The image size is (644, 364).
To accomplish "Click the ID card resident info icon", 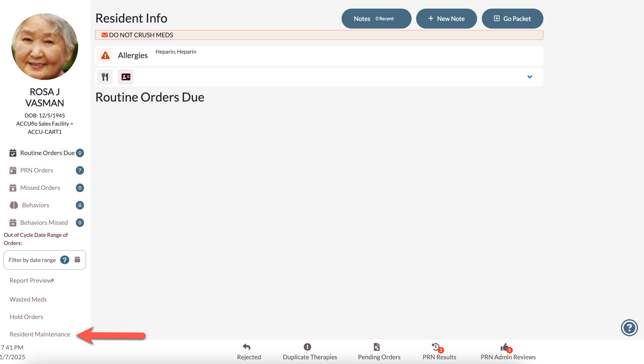I will [126, 77].
